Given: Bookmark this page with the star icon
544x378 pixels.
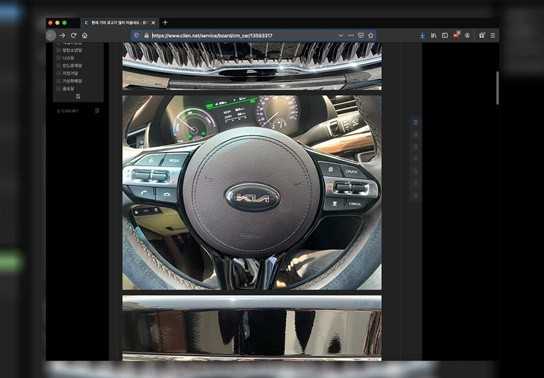Looking at the screenshot, I should (x=371, y=35).
